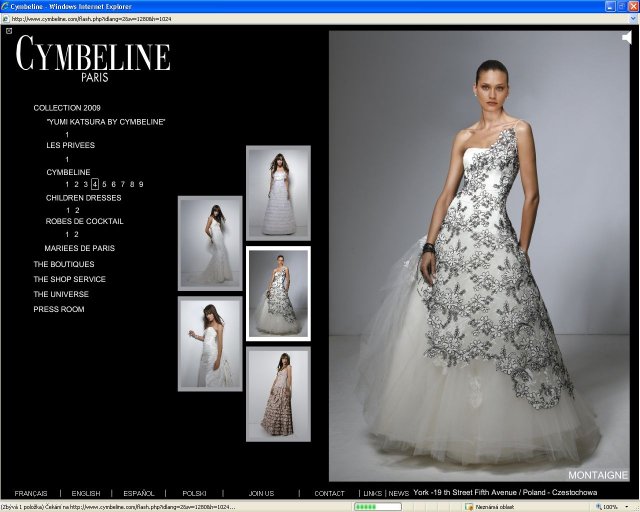Open the Press Room section
This screenshot has width=640, height=512.
[59, 309]
